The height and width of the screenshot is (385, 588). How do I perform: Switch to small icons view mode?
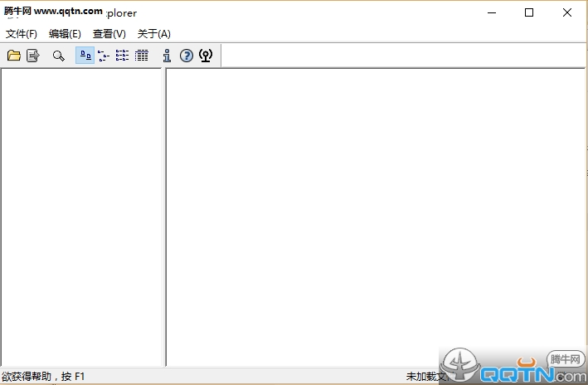point(104,56)
